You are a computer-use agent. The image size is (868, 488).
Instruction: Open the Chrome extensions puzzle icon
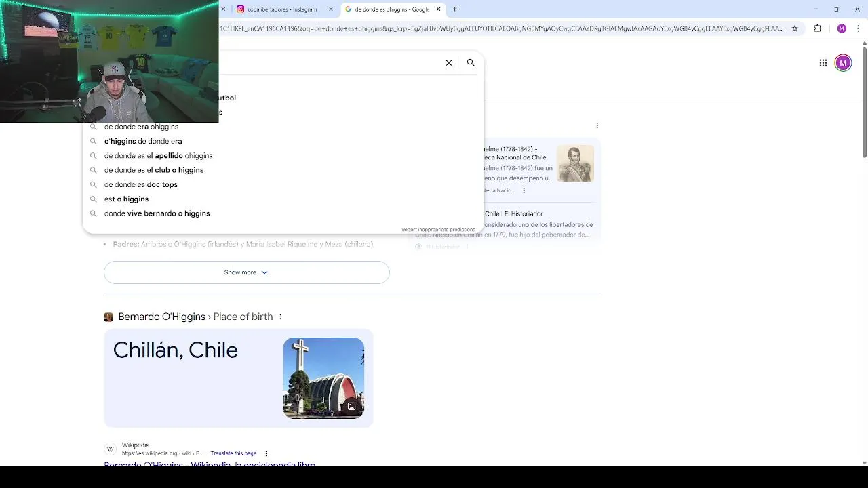(x=818, y=28)
